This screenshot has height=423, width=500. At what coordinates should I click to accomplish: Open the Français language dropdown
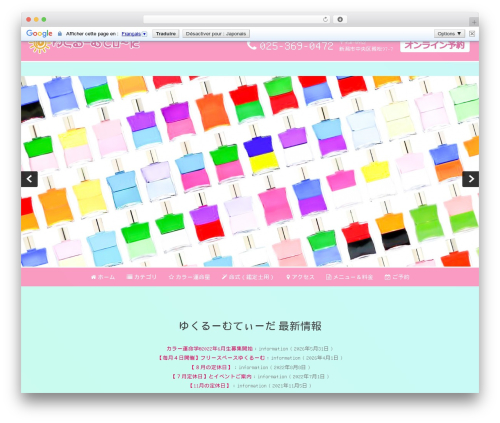click(134, 34)
